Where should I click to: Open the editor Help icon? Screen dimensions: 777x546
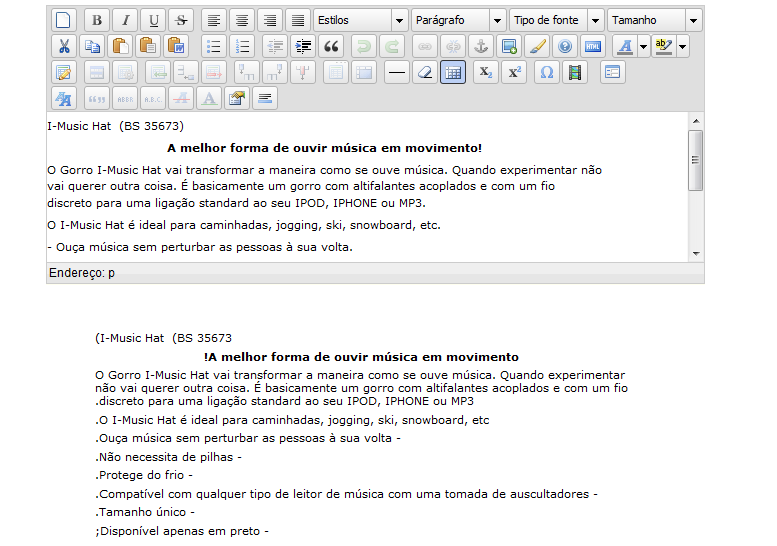[565, 47]
